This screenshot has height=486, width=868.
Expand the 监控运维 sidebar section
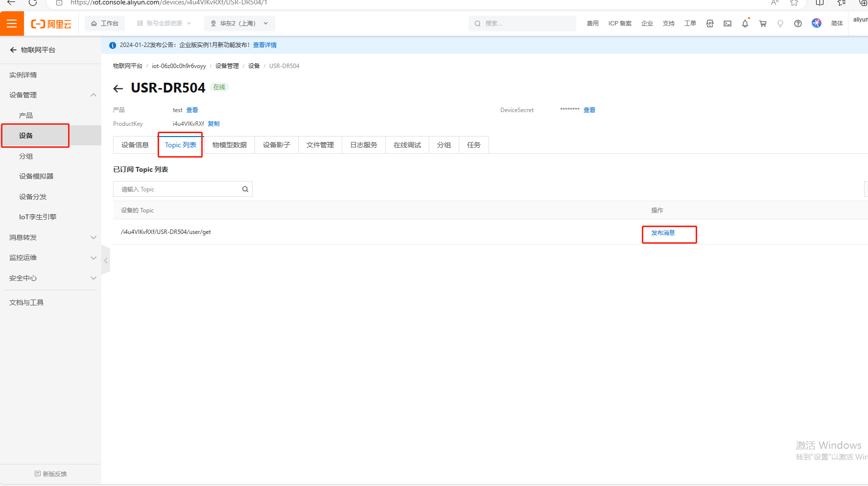click(93, 258)
